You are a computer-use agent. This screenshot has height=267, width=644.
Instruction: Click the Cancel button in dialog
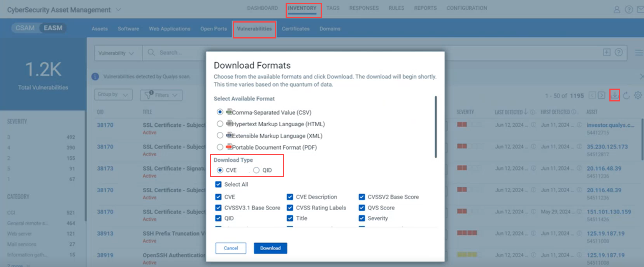coord(231,248)
